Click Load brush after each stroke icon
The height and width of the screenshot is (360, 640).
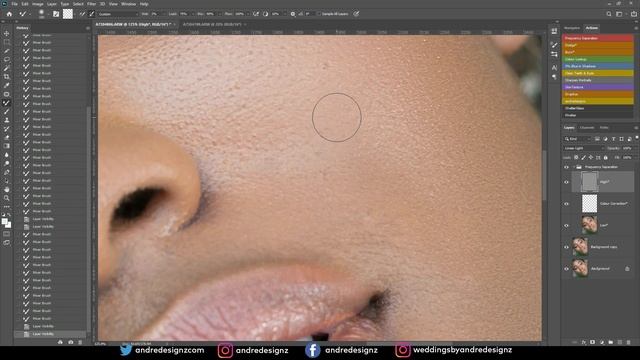click(82, 14)
